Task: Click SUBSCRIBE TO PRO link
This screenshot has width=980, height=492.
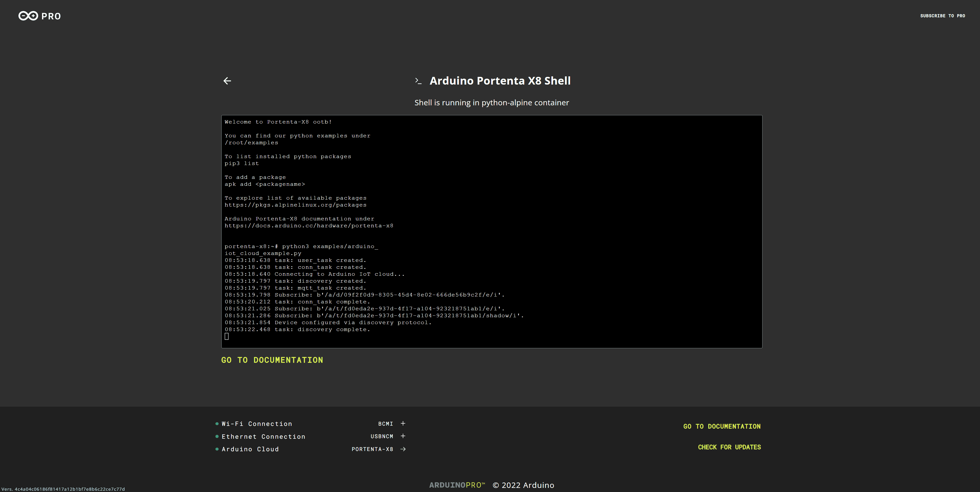Action: click(x=942, y=16)
